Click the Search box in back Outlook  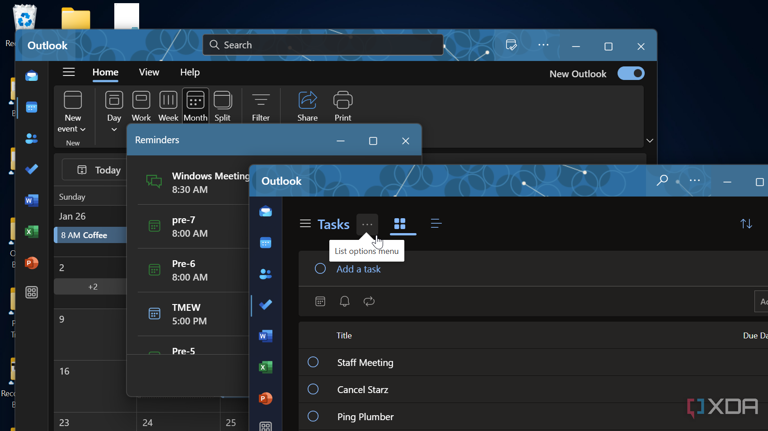click(x=323, y=45)
